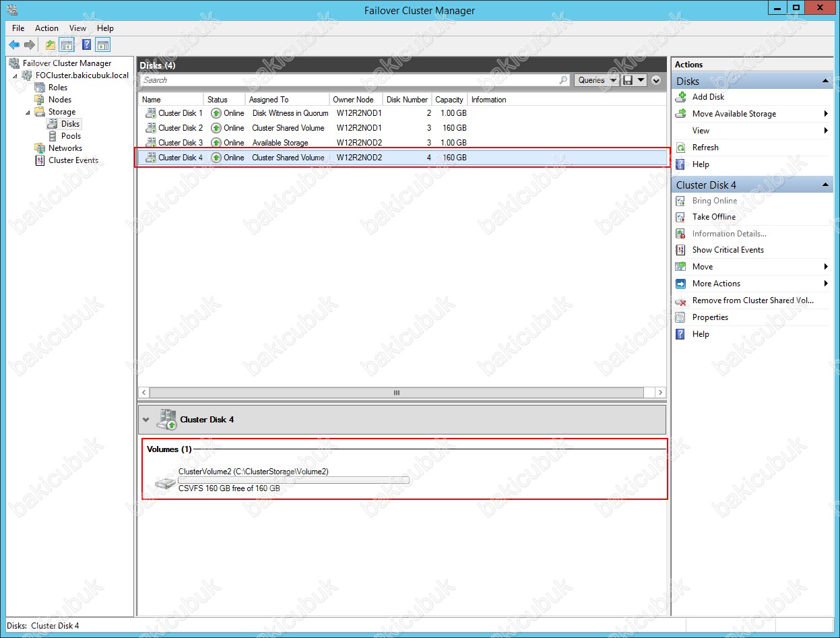
Task: Click the Up One Level folder icon
Action: (51, 45)
